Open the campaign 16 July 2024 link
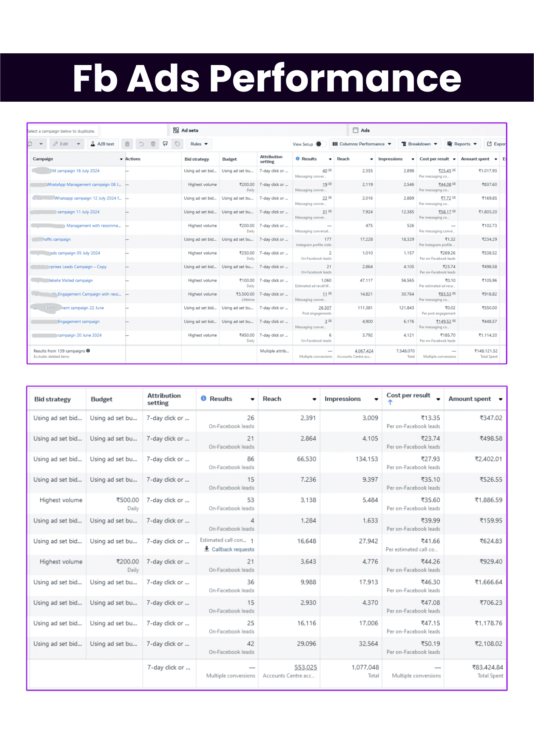 (x=76, y=171)
